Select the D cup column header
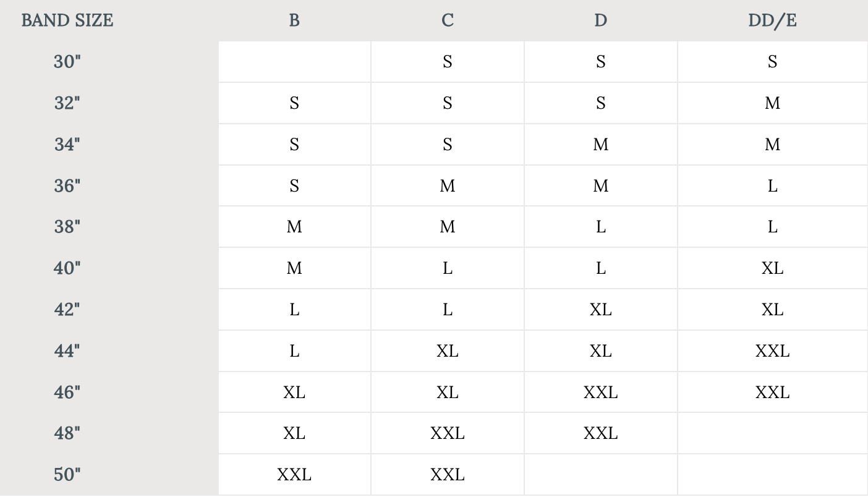The image size is (868, 497). [x=600, y=20]
